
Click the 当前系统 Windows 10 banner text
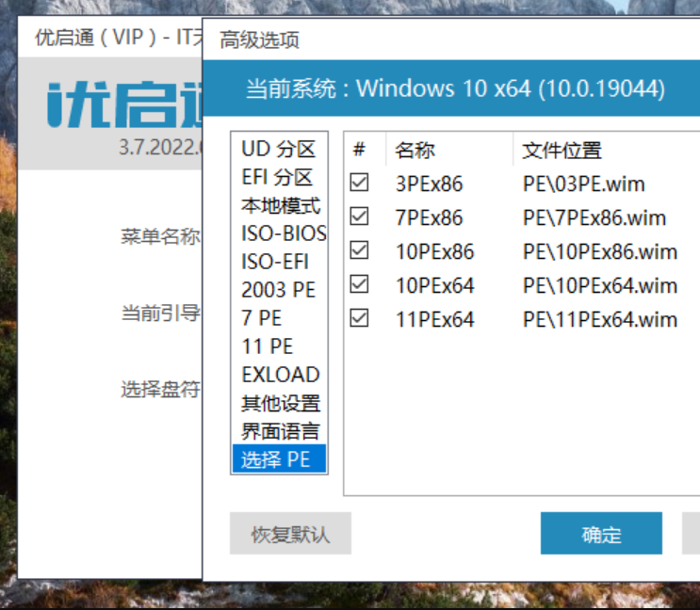click(x=455, y=88)
